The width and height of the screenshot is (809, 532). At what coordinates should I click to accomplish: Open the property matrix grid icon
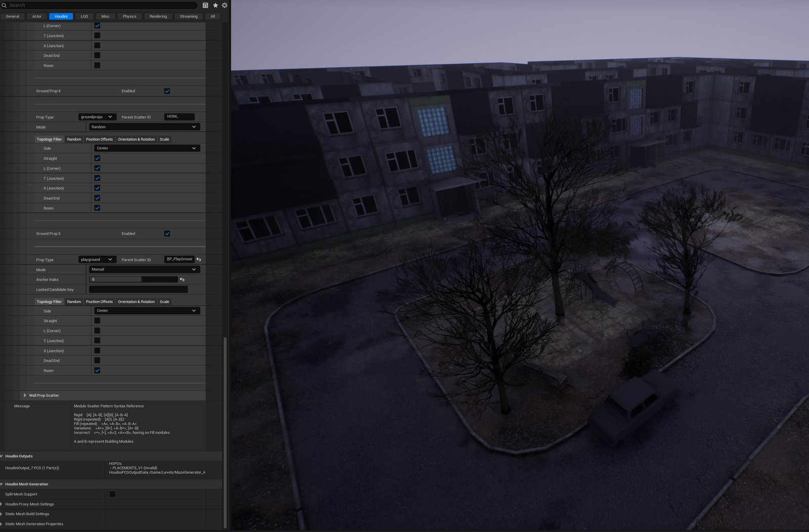[x=205, y=5]
